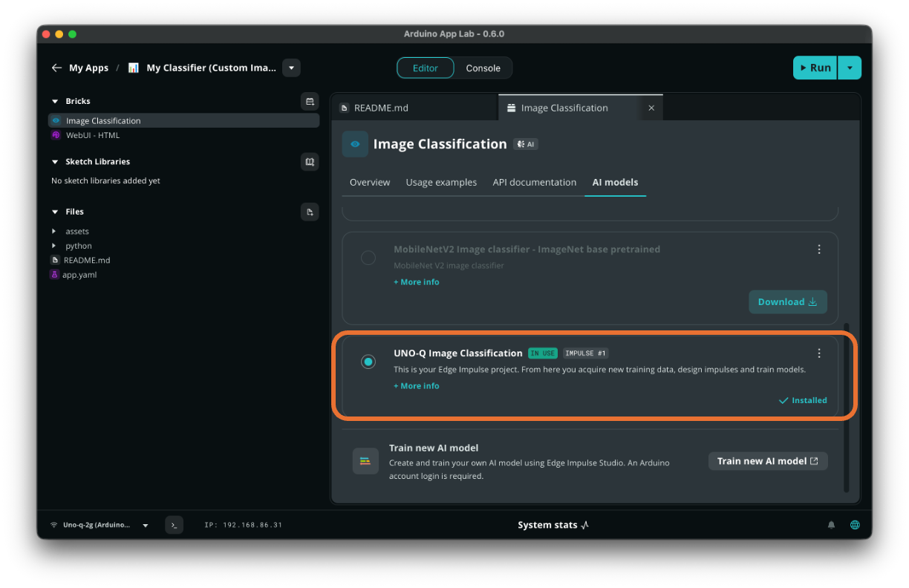Open the AI models tab
909x588 pixels.
[x=615, y=182]
